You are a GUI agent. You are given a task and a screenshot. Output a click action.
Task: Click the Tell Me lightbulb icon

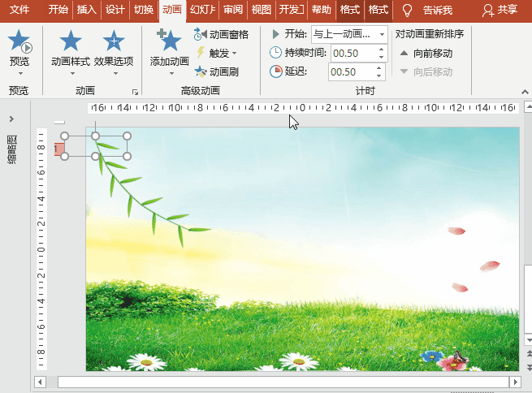click(408, 10)
